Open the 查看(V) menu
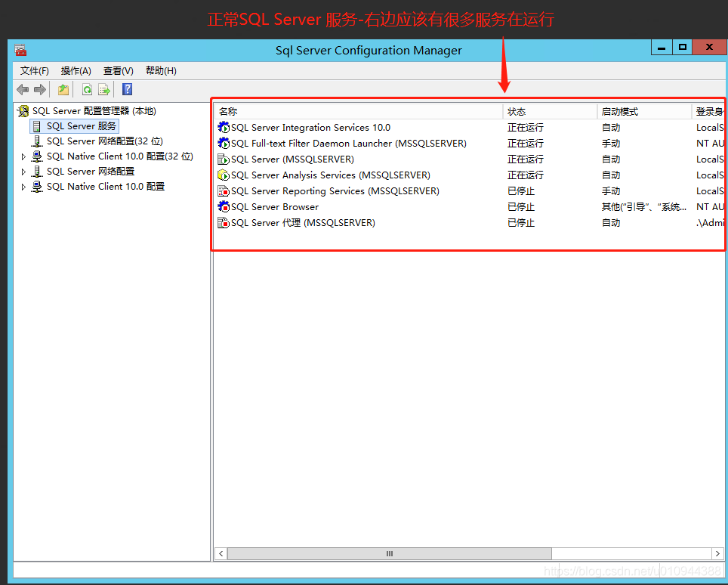This screenshot has height=585, width=728. tap(119, 70)
